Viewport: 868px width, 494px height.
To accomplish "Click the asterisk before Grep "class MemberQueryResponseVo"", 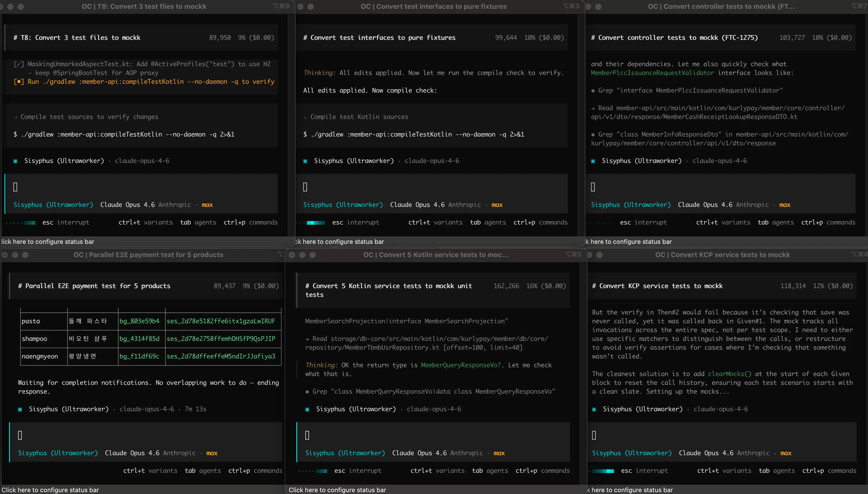I will pyautogui.click(x=307, y=392).
